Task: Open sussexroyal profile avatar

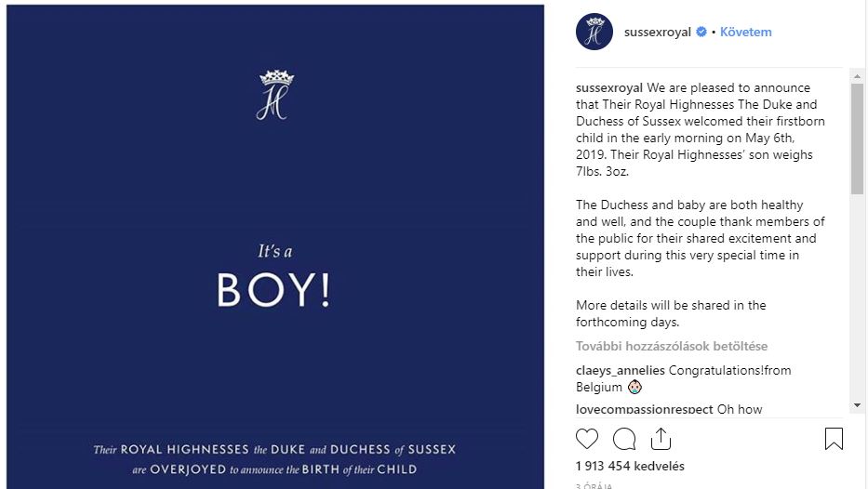Action: click(594, 32)
